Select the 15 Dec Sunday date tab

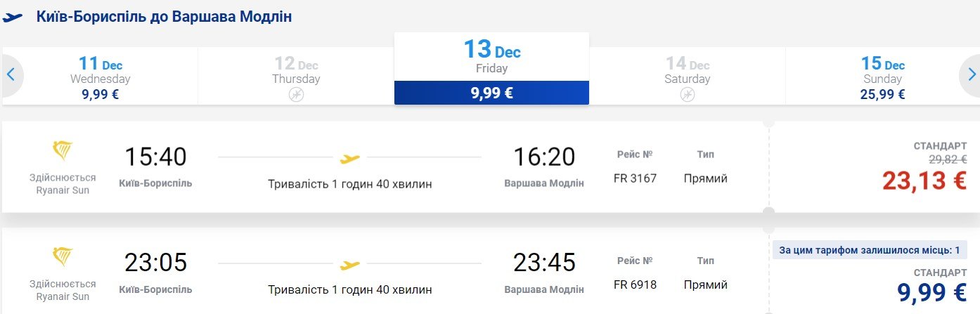click(882, 77)
